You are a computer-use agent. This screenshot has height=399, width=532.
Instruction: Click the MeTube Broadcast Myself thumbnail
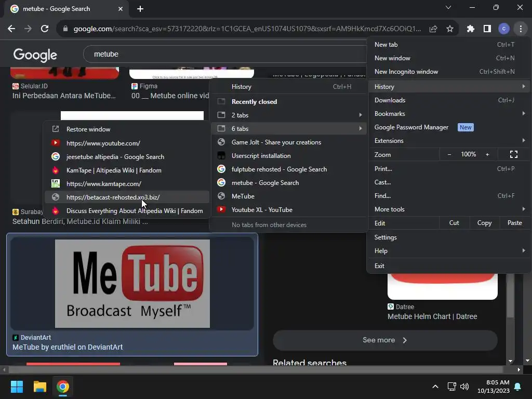coord(132,284)
